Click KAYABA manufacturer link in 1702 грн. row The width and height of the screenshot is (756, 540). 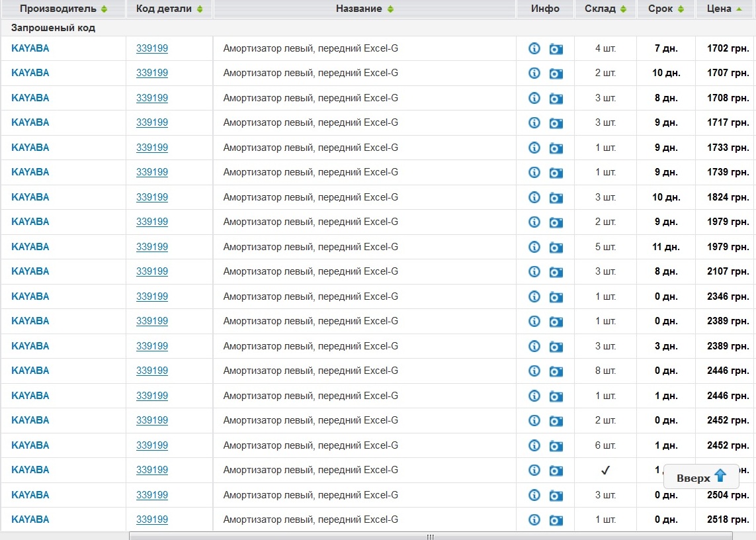30,48
